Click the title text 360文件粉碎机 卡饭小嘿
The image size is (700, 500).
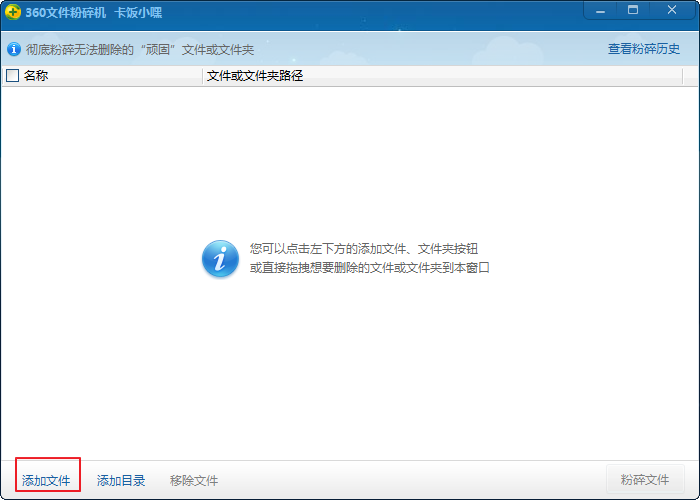click(x=94, y=13)
